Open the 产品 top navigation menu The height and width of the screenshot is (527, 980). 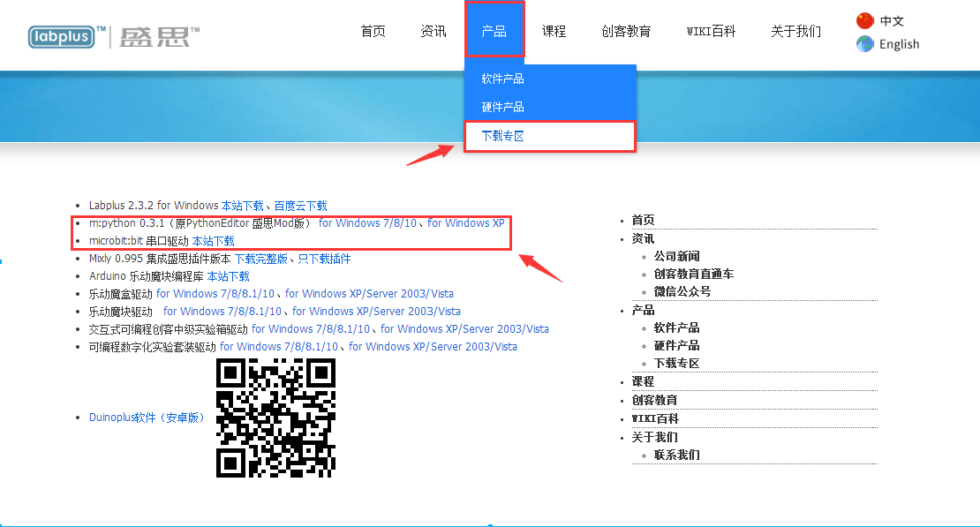coord(494,31)
